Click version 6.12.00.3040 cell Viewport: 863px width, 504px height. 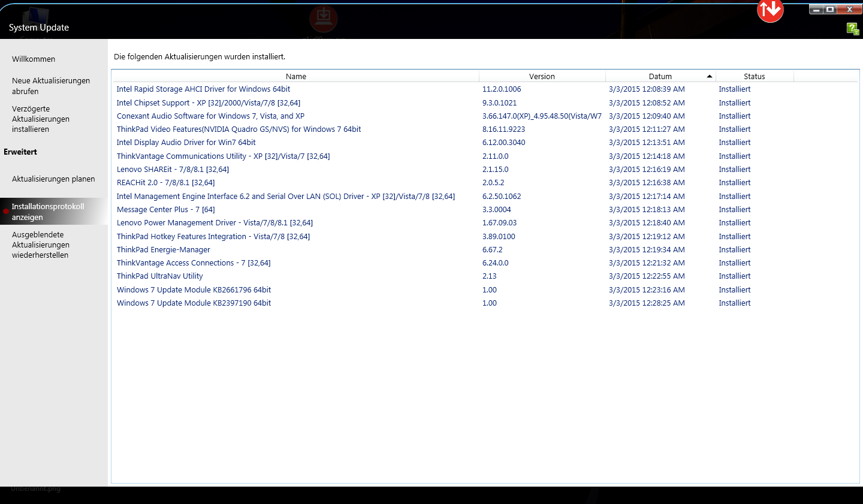(503, 143)
